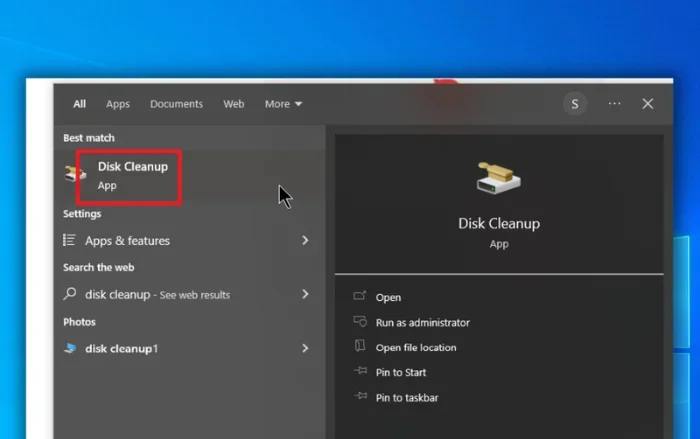Switch to the Documents search tab

coord(176,104)
